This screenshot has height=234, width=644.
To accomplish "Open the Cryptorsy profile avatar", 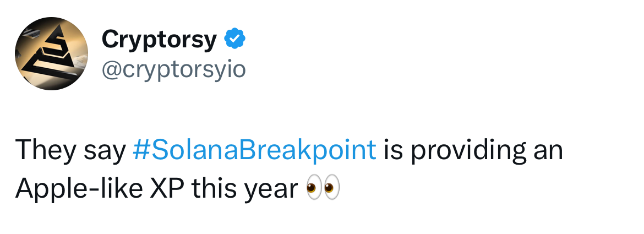I will (x=51, y=53).
